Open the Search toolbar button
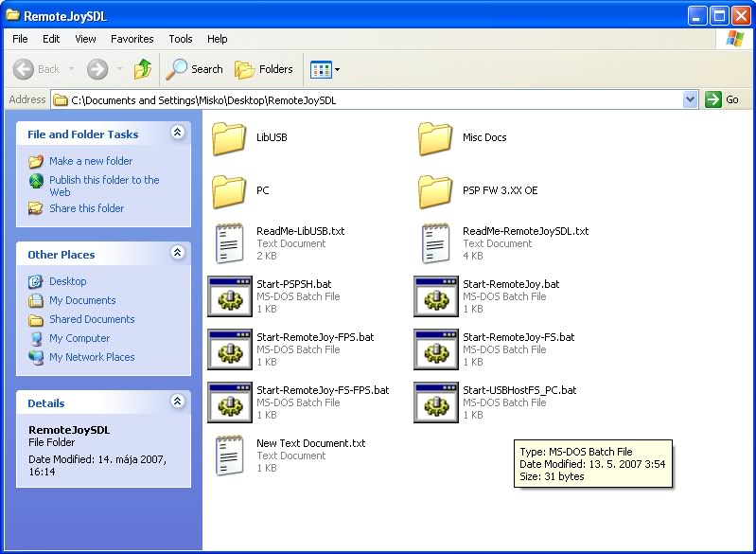Viewport: 756px width, 554px height. point(195,69)
